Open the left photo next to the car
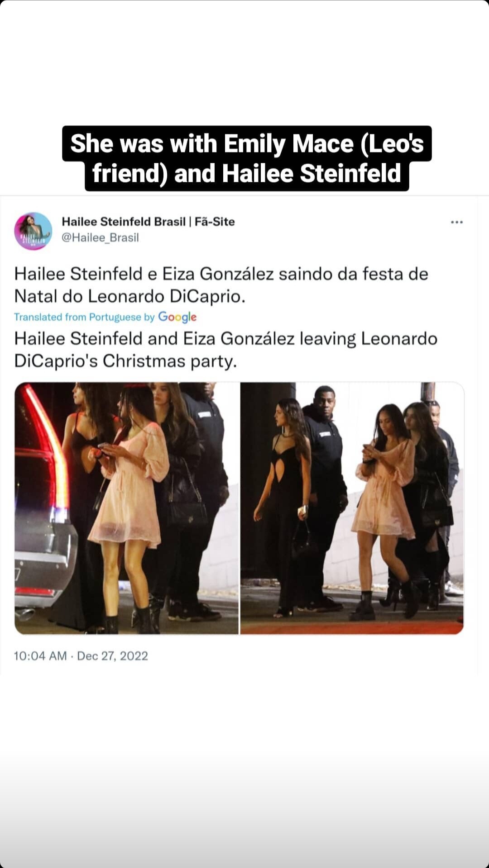This screenshot has height=868, width=489. 126,508
